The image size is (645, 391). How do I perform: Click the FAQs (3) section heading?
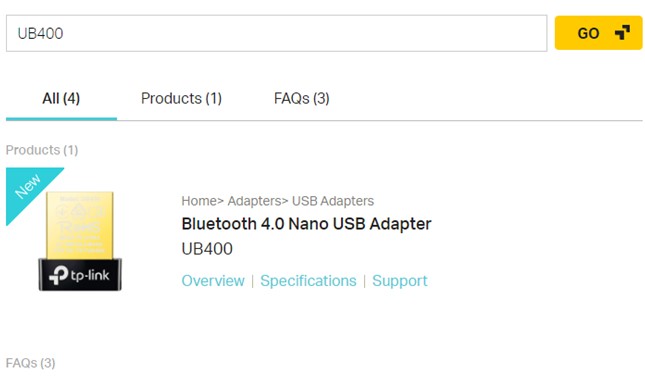(x=30, y=363)
